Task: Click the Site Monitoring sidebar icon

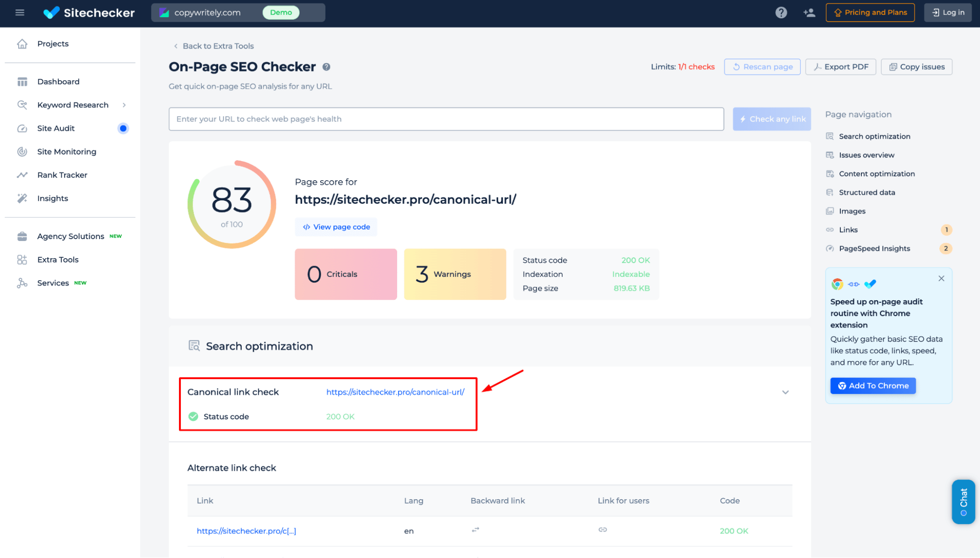Action: point(22,151)
